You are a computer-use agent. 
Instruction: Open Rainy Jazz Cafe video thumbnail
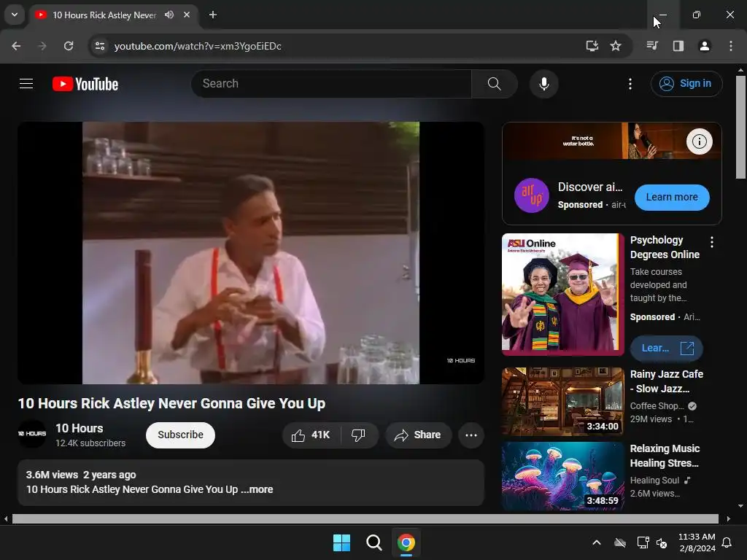(x=562, y=402)
